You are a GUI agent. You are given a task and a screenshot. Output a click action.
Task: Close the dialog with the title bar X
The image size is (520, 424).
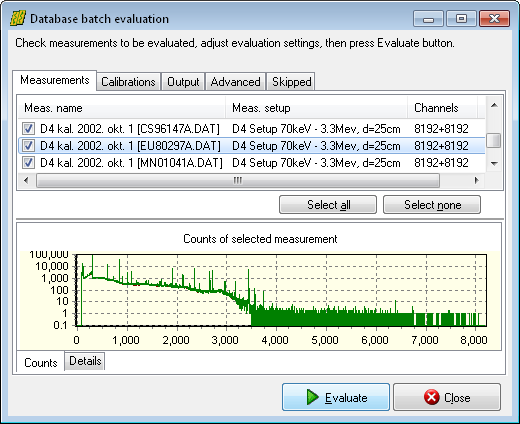pyautogui.click(x=494, y=19)
